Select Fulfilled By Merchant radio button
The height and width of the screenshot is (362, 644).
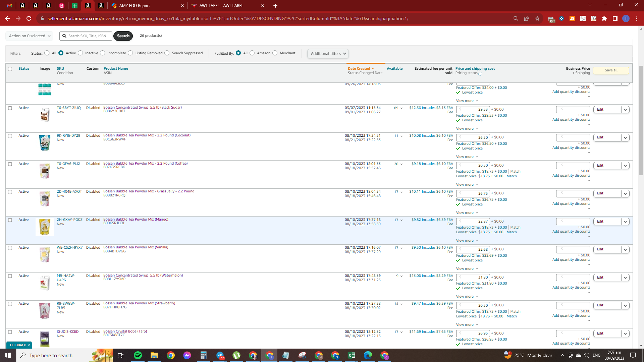[x=275, y=53]
